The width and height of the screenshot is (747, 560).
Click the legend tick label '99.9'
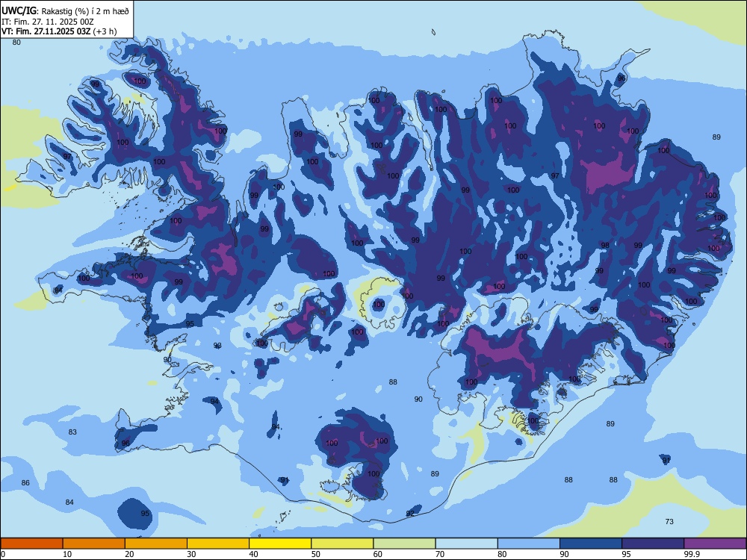coord(692,554)
